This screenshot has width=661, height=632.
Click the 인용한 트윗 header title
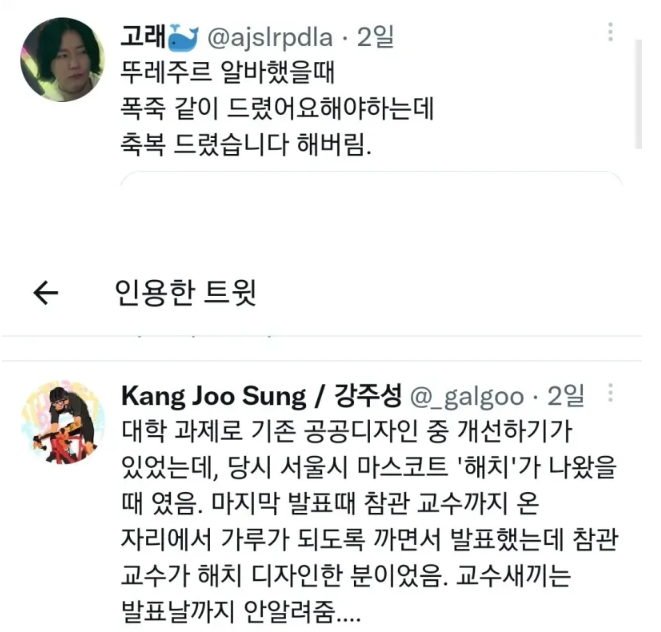pyautogui.click(x=185, y=293)
